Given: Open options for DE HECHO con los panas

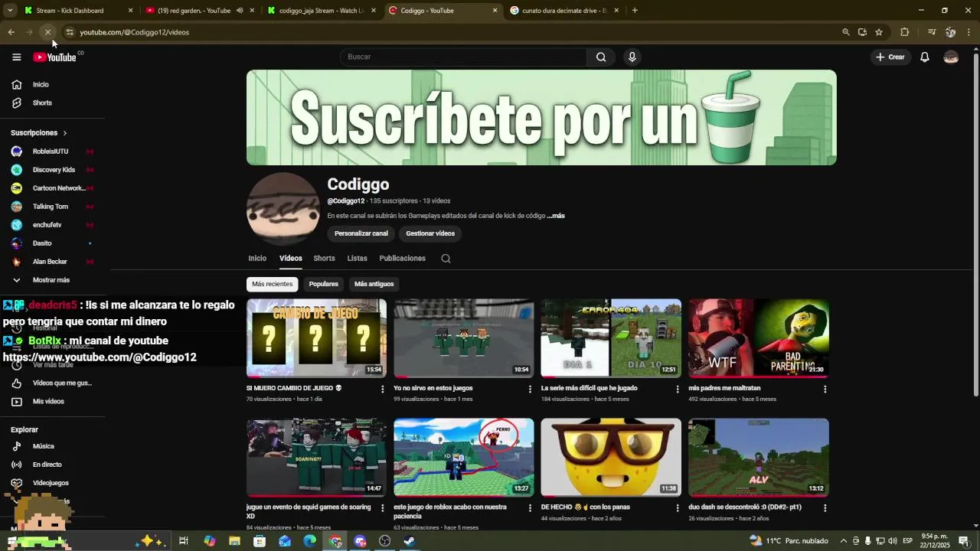Looking at the screenshot, I should click(x=678, y=508).
